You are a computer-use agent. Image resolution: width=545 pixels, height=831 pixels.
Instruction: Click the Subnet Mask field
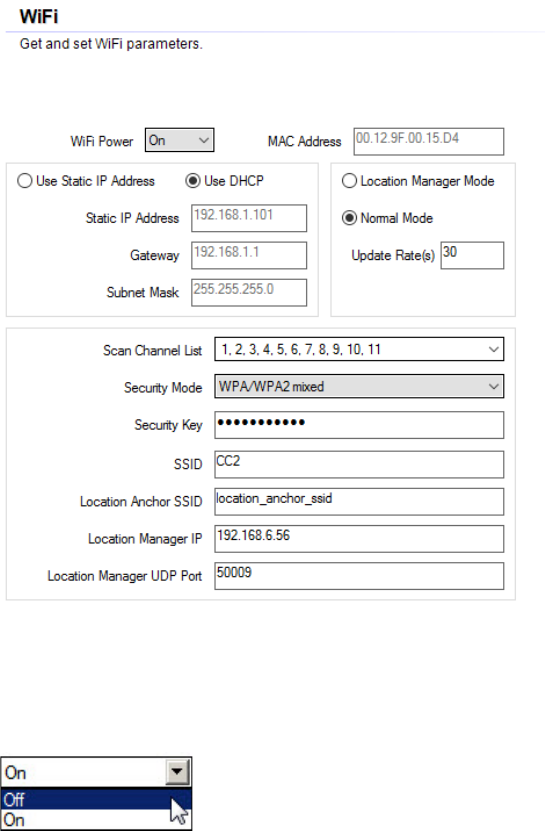pos(249,292)
